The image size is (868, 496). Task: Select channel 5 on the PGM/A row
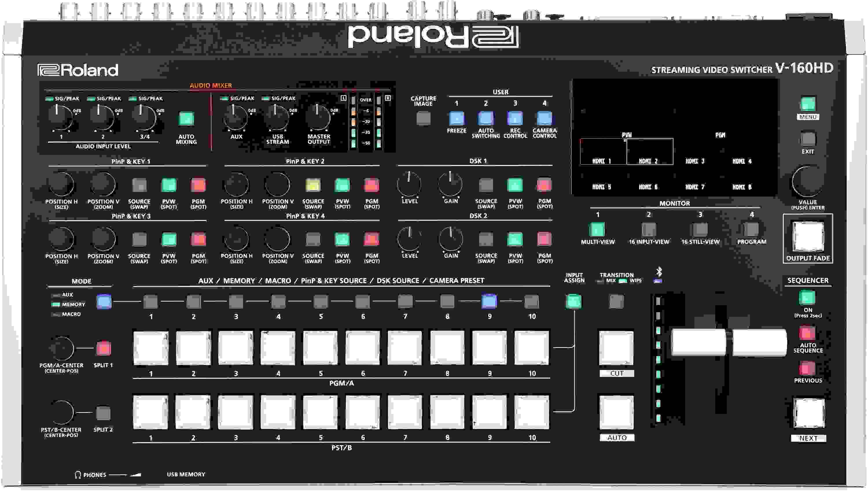point(321,349)
